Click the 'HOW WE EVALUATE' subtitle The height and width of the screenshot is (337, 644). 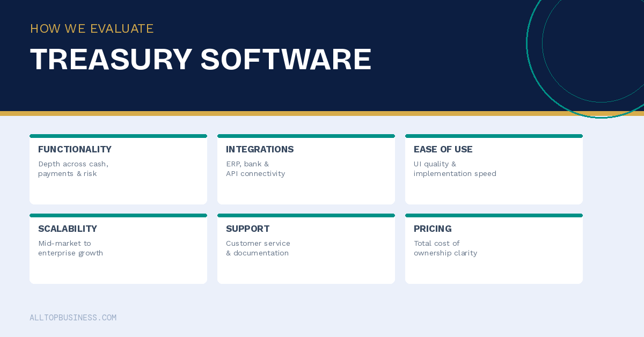(92, 29)
